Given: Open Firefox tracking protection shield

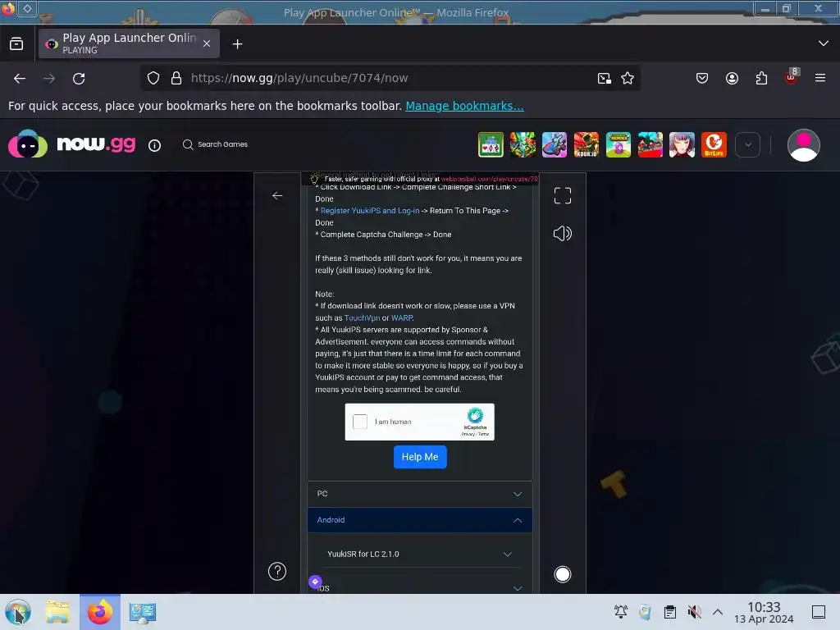Looking at the screenshot, I should [x=153, y=78].
